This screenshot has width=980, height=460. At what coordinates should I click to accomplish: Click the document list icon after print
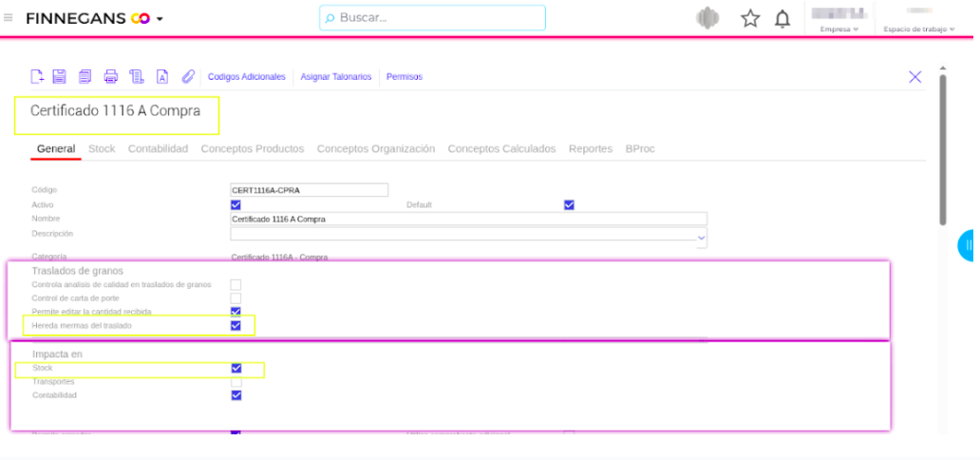point(136,76)
